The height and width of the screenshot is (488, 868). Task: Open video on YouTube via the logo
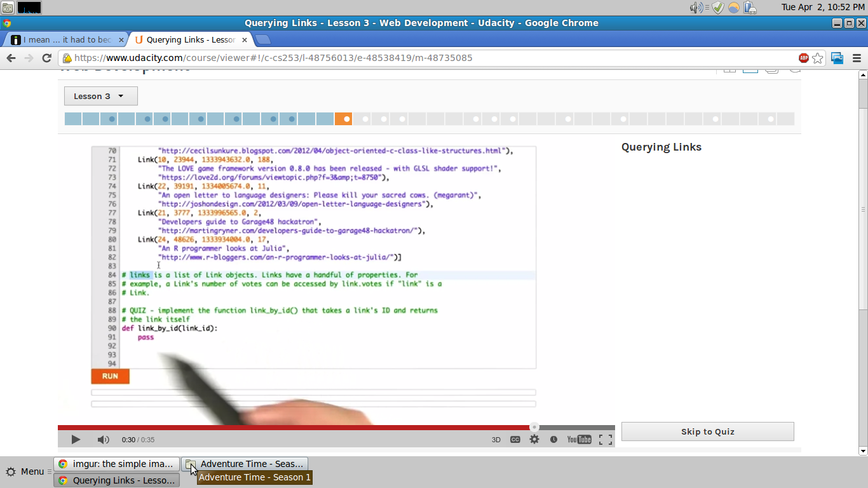pyautogui.click(x=579, y=440)
